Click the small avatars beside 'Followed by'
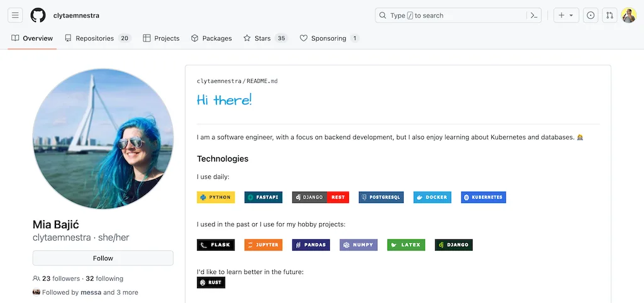The image size is (644, 303). pyautogui.click(x=36, y=292)
